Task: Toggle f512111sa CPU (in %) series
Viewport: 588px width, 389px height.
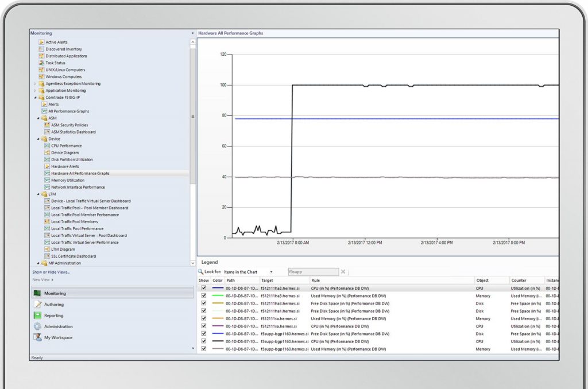Action: (204, 326)
